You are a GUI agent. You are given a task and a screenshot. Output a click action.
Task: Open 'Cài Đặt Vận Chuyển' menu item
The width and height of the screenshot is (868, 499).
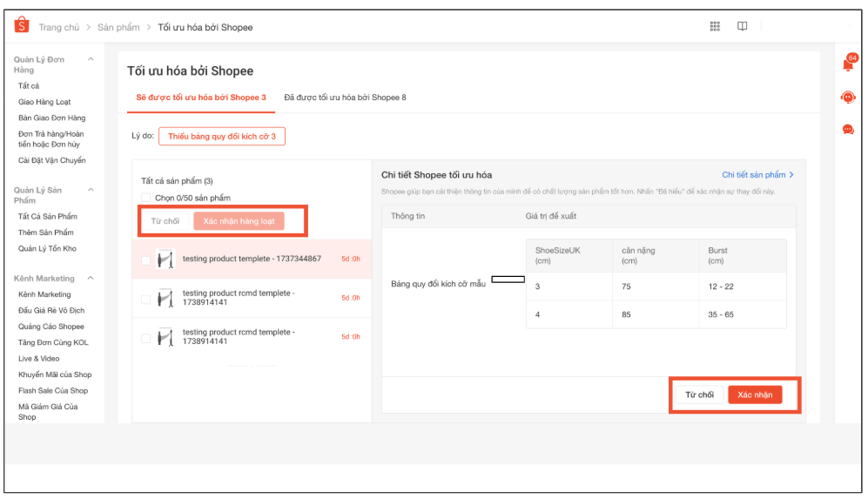coord(52,160)
